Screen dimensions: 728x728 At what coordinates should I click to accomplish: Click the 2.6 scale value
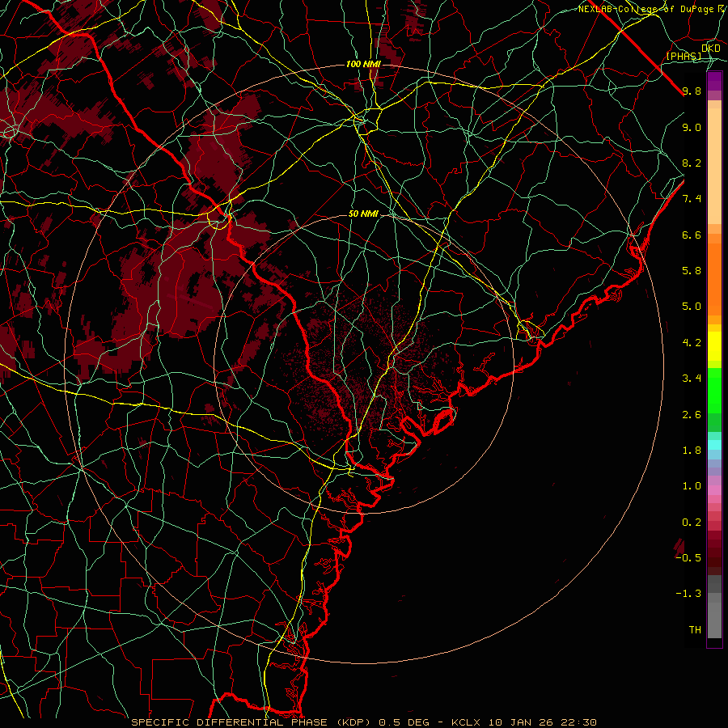pos(692,415)
